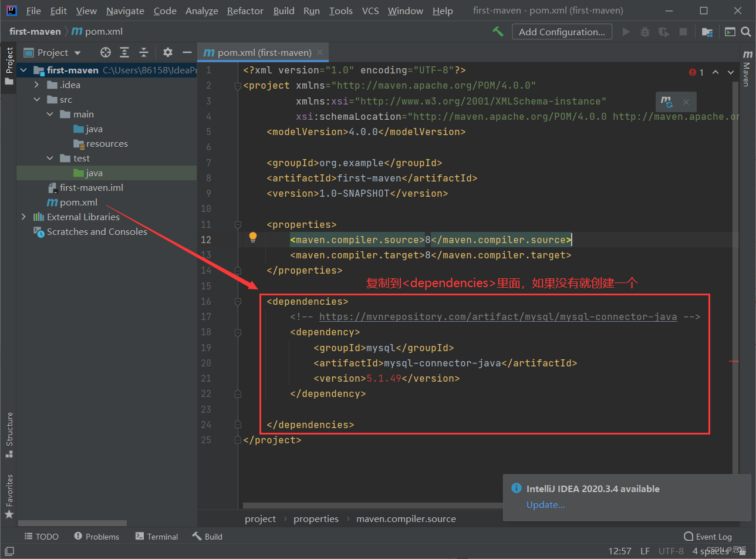
Task: Click the red error indicator icon
Action: click(x=693, y=72)
